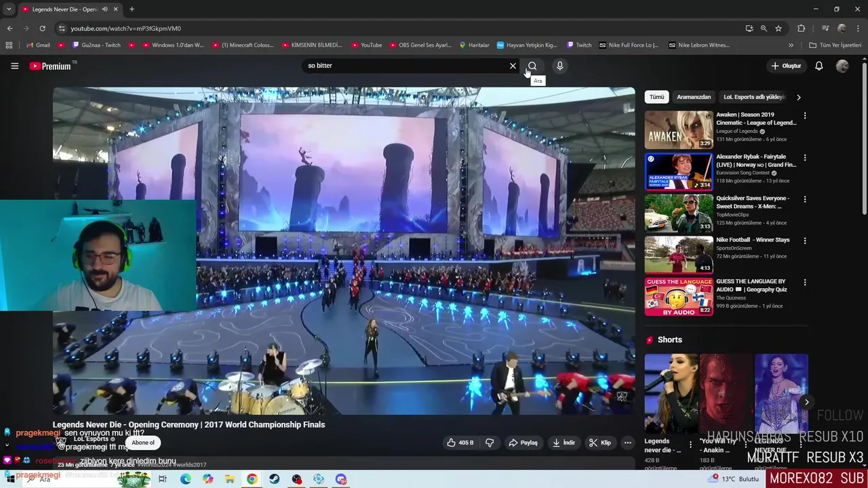This screenshot has width=868, height=488.
Task: Clear the search box with the X
Action: [513, 66]
